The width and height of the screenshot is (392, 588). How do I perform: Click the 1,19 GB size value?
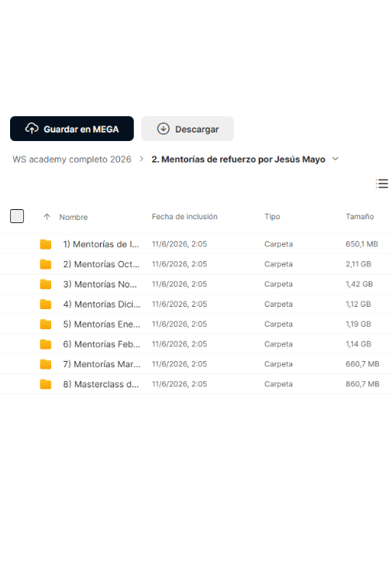coord(358,324)
